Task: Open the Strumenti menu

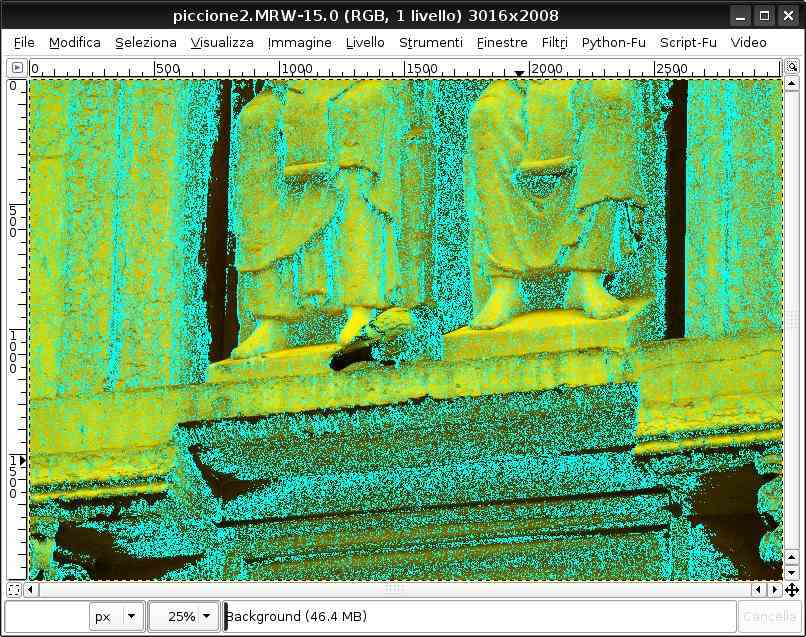Action: (430, 42)
